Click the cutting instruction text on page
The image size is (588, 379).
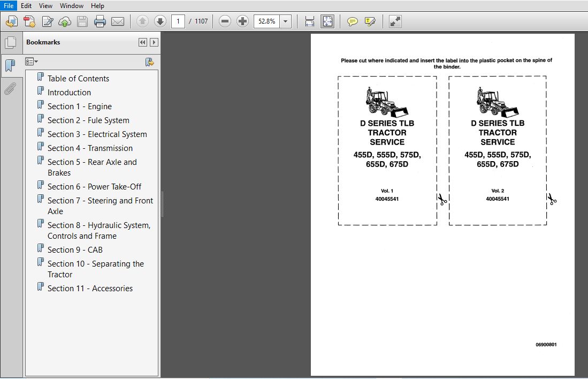[446, 63]
